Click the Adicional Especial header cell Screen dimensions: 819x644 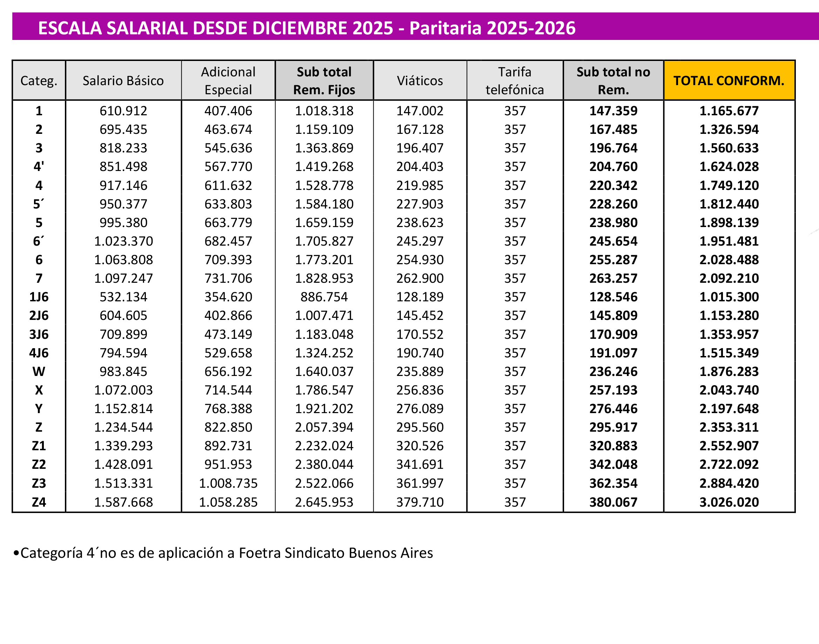click(x=228, y=80)
